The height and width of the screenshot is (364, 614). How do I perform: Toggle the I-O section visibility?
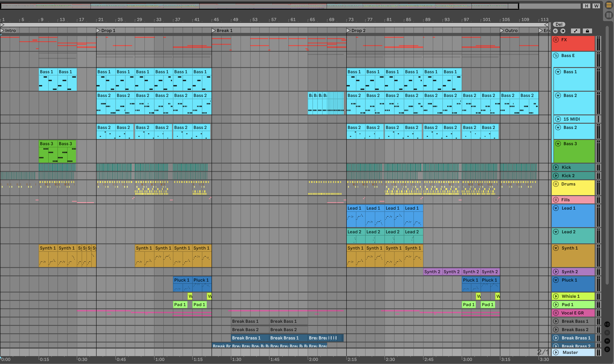point(607,324)
